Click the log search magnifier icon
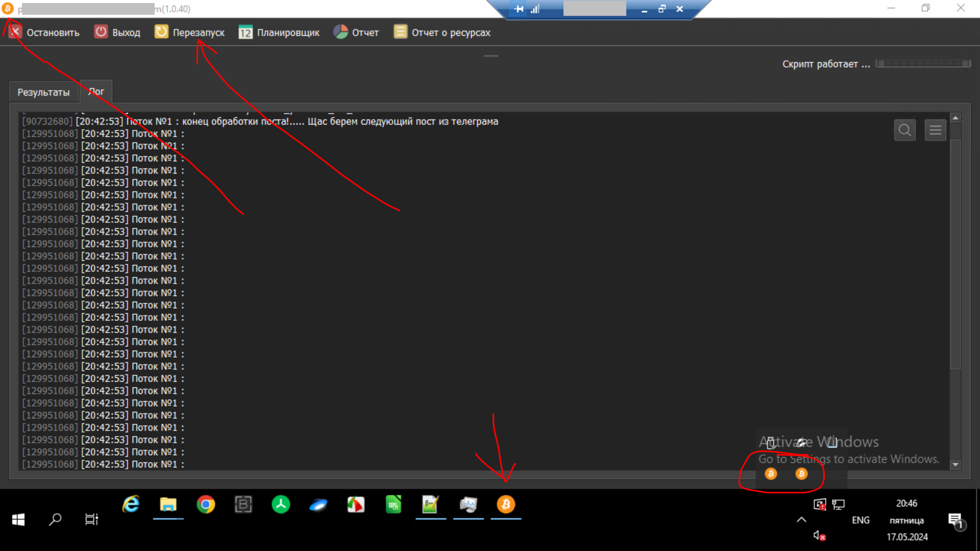The height and width of the screenshot is (551, 980). click(904, 130)
